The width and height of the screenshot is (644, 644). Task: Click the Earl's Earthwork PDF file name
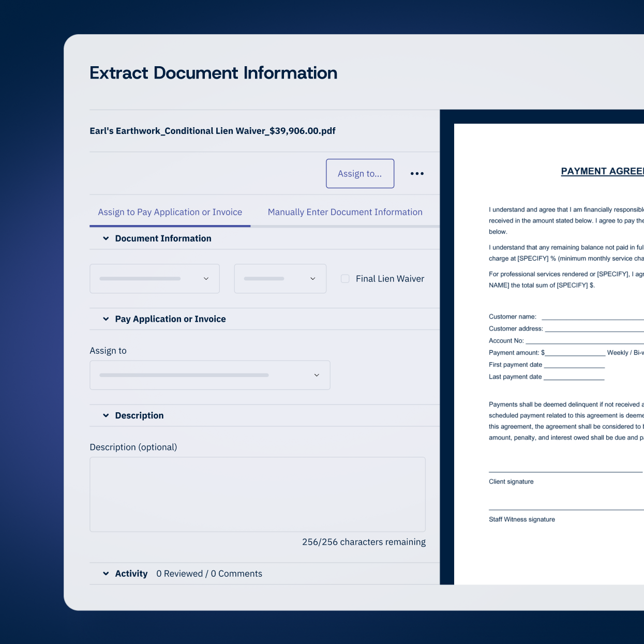coord(213,131)
